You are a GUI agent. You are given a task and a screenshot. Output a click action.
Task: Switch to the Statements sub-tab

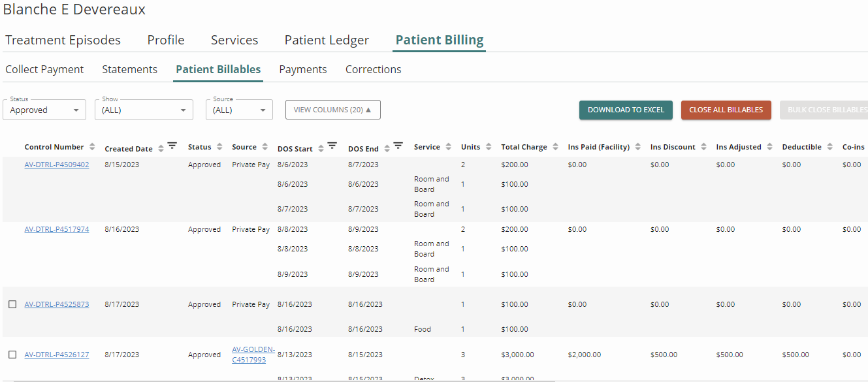[130, 69]
